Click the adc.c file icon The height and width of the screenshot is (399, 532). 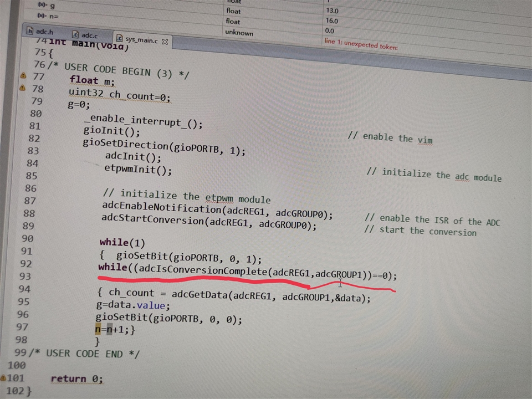[75, 34]
